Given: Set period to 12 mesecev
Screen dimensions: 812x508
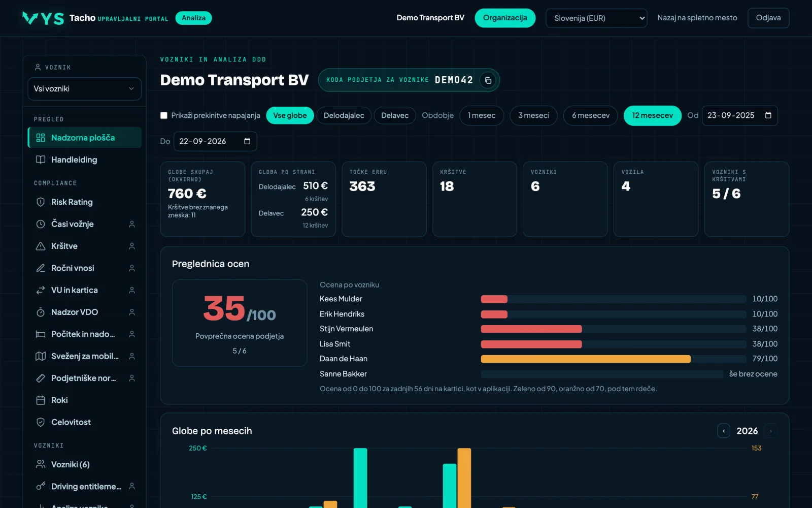Looking at the screenshot, I should pyautogui.click(x=653, y=115).
